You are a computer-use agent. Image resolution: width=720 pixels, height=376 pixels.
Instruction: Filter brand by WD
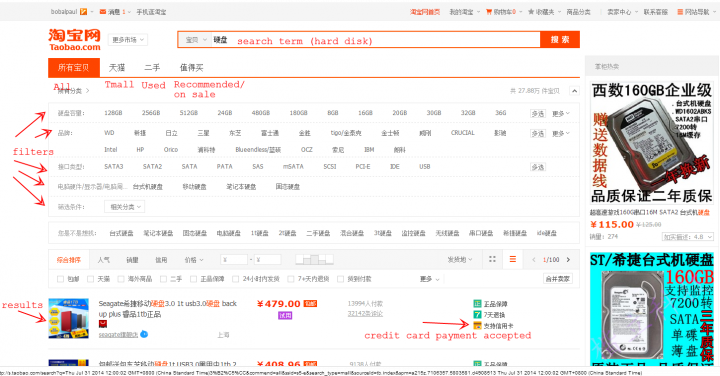(x=109, y=133)
